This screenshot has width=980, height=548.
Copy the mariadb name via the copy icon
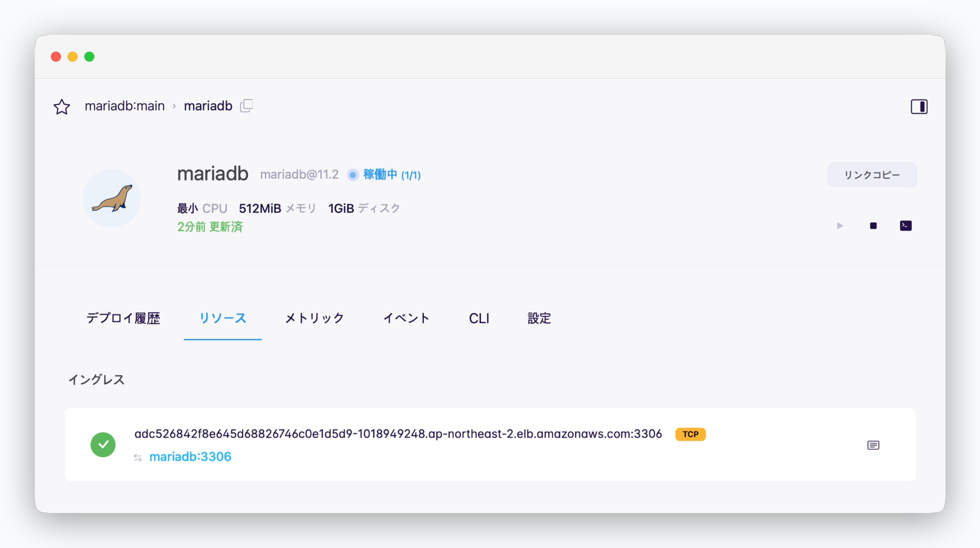click(x=246, y=106)
